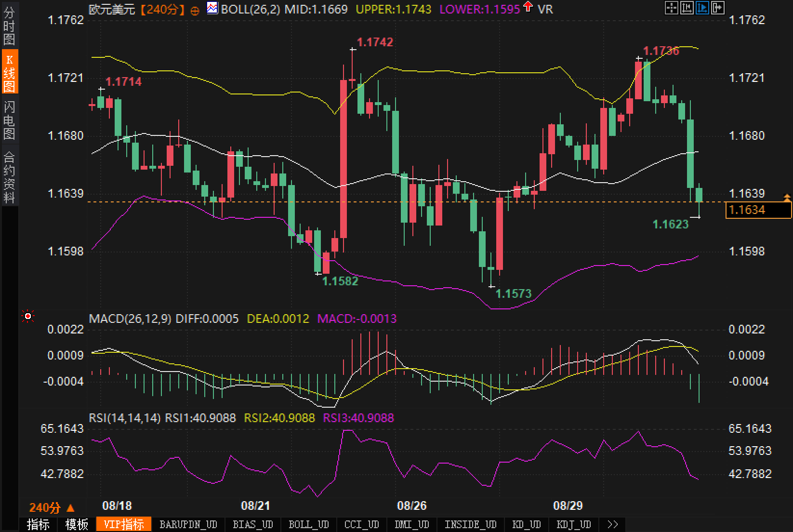
Task: Click the 1.1582 low price marker
Action: tap(340, 281)
